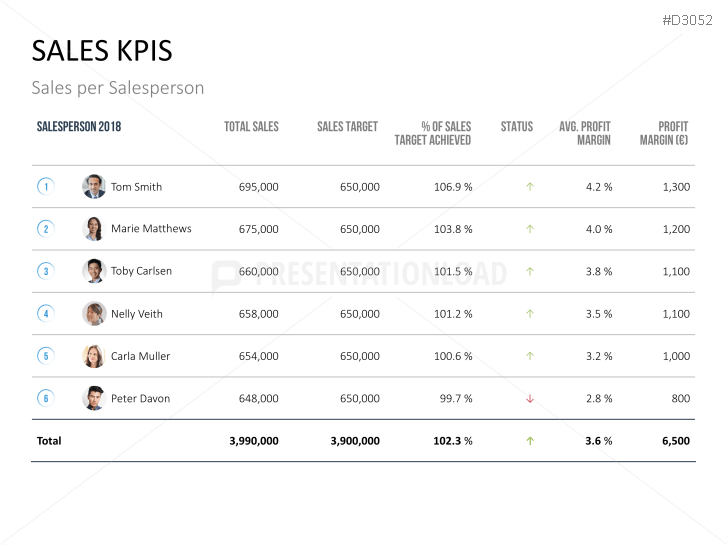Click Nelly Veith's profile photo

point(94,314)
